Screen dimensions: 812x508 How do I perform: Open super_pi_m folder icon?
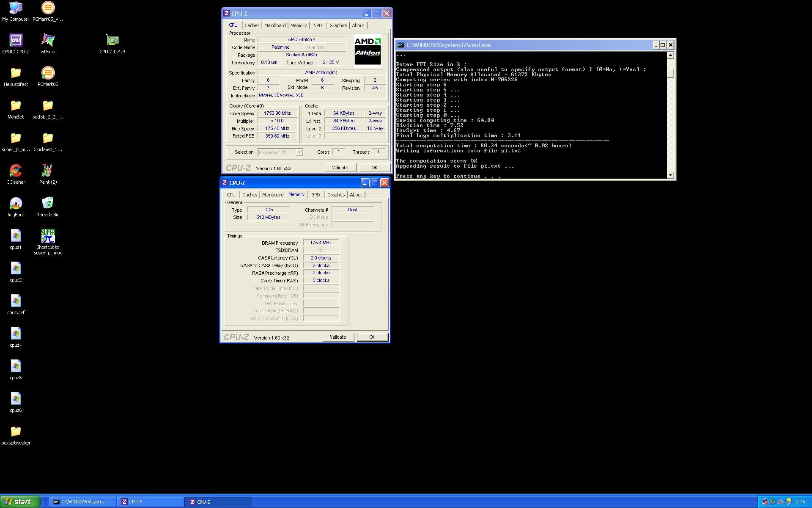pos(16,142)
